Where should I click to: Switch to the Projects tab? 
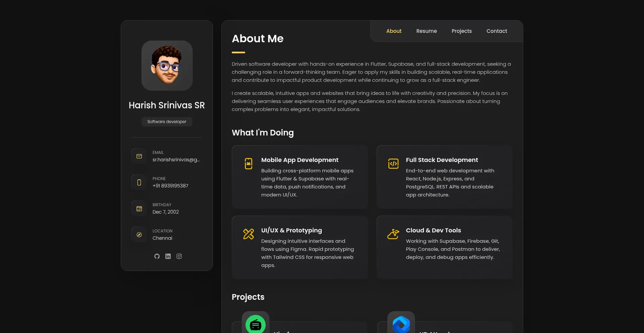[x=462, y=31]
